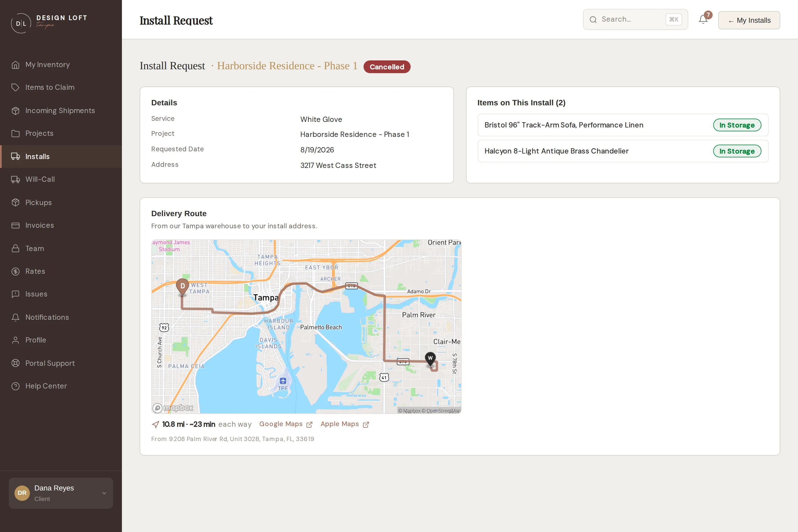
Task: Click the Invoices card icon
Action: coord(15,225)
